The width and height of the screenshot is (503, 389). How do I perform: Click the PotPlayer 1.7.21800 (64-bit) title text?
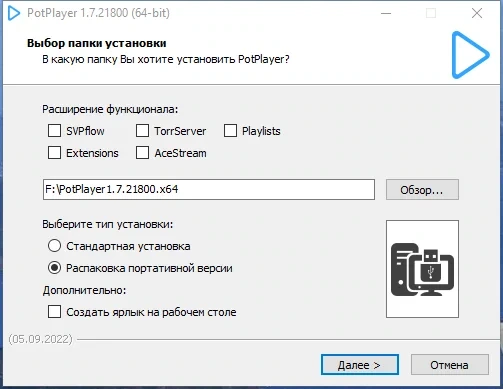tap(98, 13)
